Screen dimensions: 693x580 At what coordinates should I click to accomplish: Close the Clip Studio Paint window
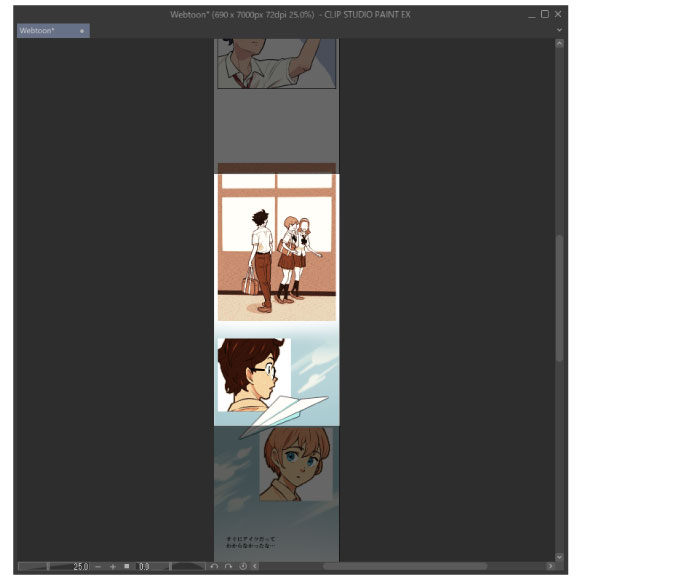point(558,14)
